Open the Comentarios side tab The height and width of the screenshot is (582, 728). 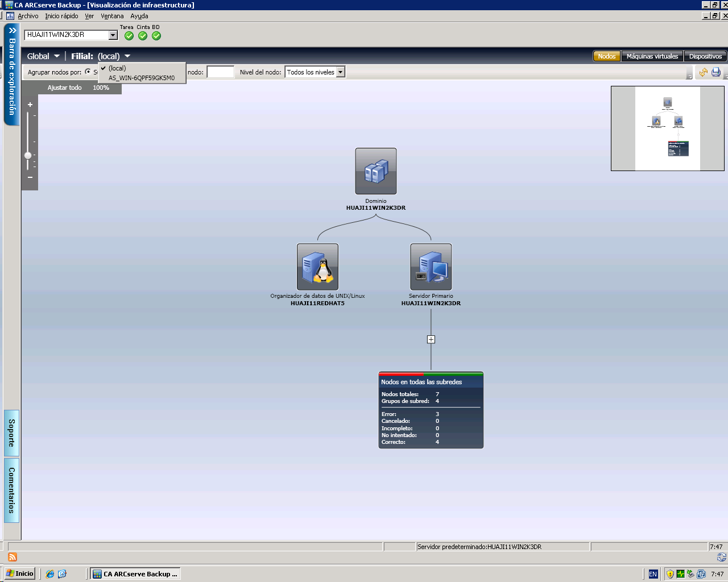[x=11, y=490]
